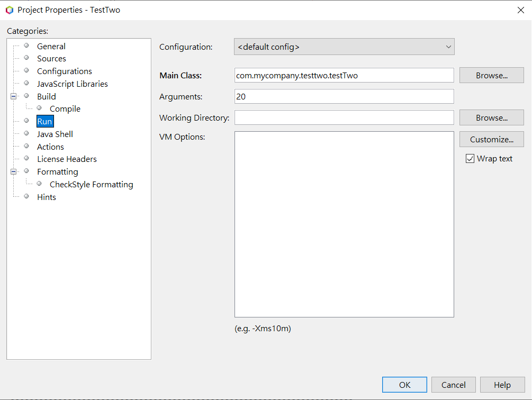This screenshot has height=400, width=532.
Task: Click the bullet icon beside Java Shell
Action: tap(26, 133)
